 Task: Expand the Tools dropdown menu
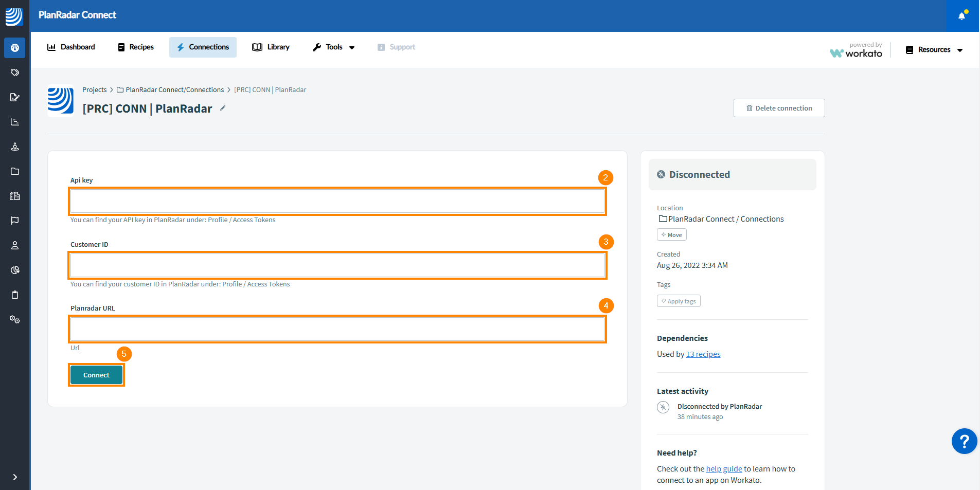334,47
